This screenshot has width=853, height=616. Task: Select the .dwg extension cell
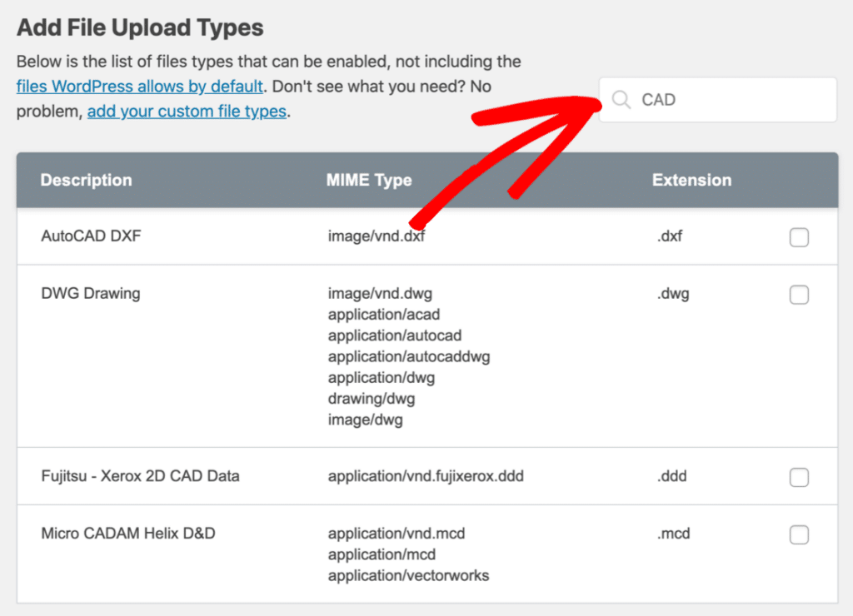tap(672, 293)
